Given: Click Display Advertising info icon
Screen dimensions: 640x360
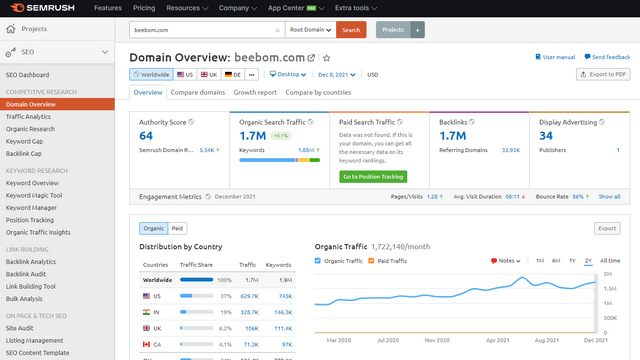Looking at the screenshot, I should coord(602,122).
